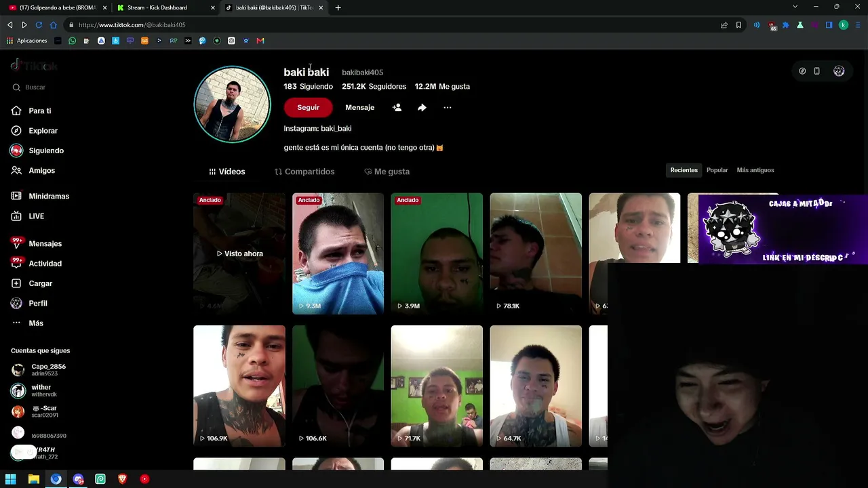
Task: Sort videos by Recientes
Action: tap(684, 170)
